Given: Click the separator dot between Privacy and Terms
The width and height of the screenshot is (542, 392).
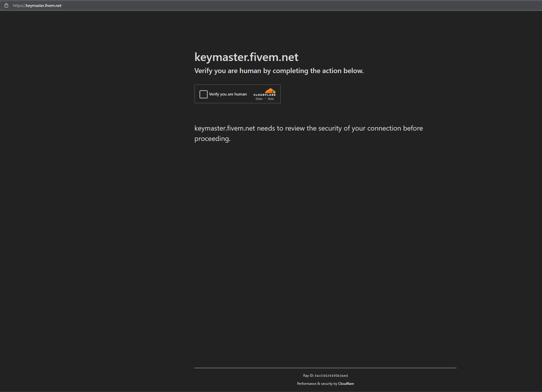Looking at the screenshot, I should [265, 98].
